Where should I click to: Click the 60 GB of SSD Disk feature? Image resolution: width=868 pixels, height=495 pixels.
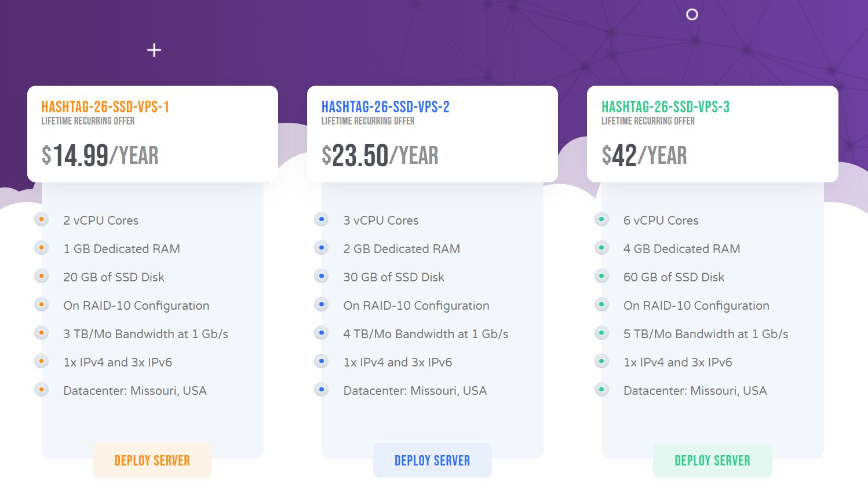coord(673,277)
